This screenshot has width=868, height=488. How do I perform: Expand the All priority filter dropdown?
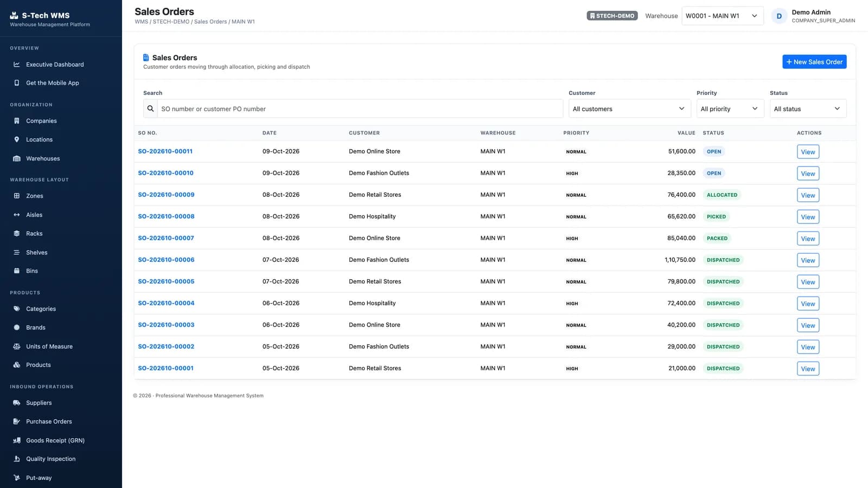[730, 109]
